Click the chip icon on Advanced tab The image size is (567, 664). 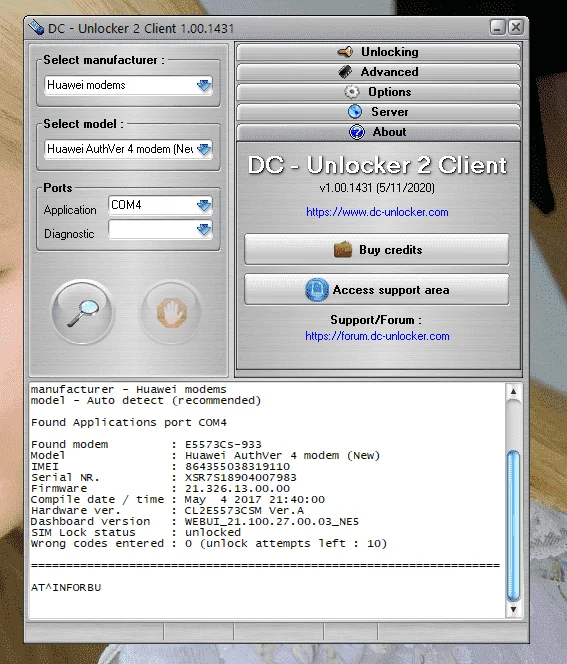coord(345,72)
